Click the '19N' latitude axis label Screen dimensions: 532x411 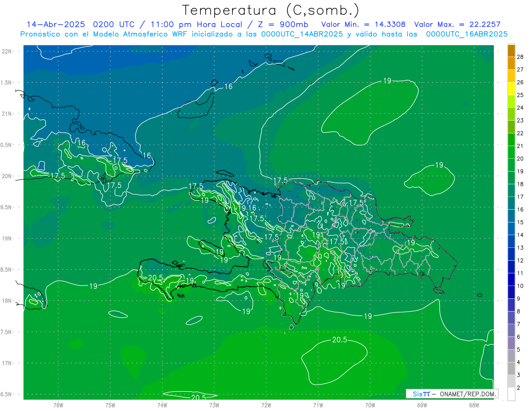7,238
